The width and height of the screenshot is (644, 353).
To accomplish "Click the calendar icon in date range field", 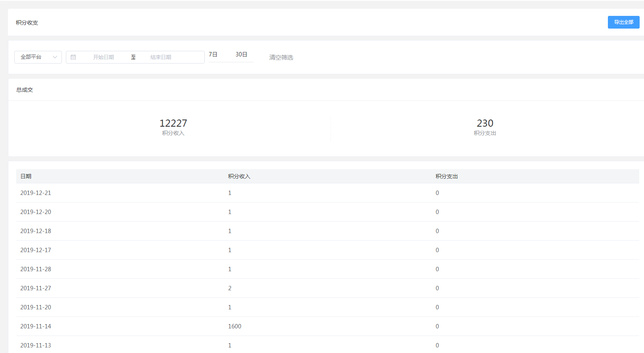I will coord(73,57).
